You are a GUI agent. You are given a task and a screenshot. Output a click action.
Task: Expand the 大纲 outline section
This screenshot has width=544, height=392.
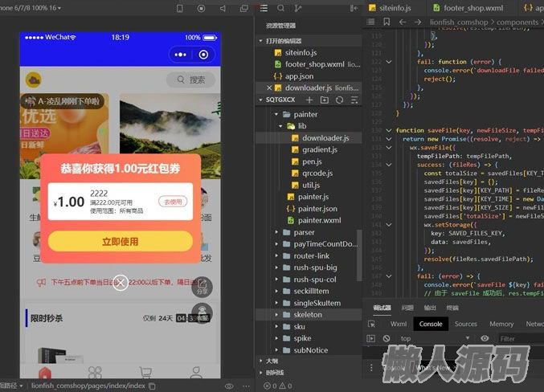pos(260,361)
